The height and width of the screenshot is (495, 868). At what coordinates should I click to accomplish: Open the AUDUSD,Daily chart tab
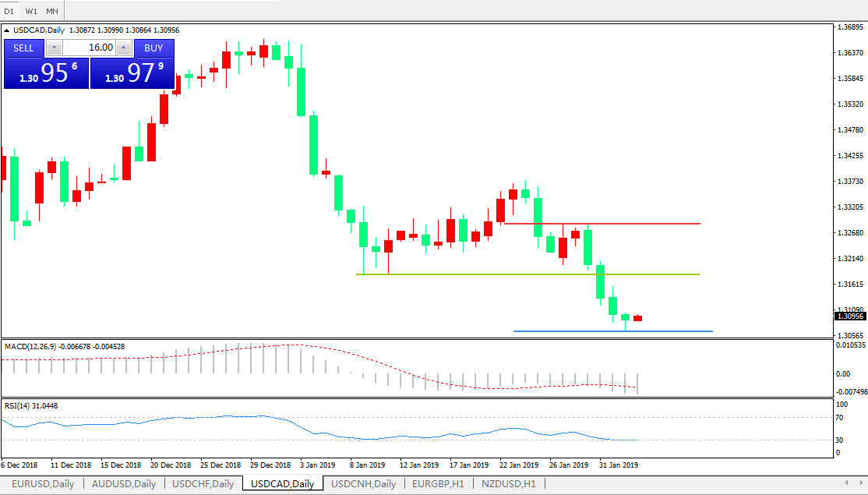pos(123,484)
